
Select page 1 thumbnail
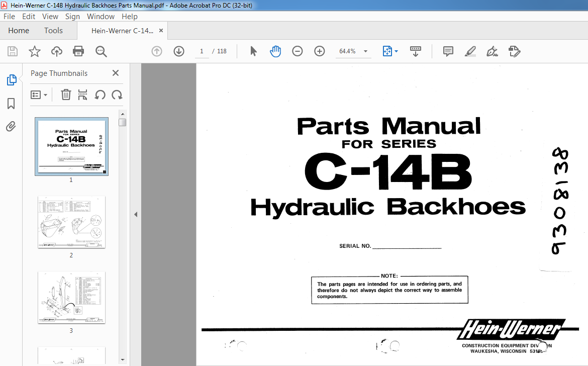tap(72, 147)
